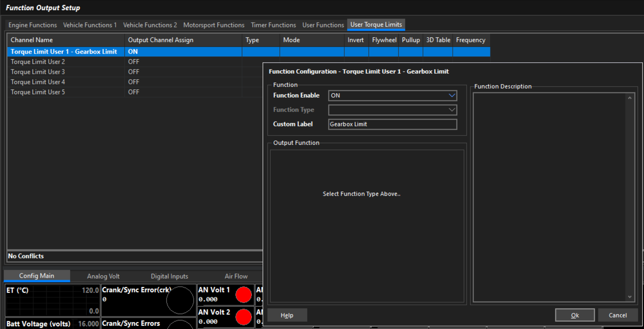The width and height of the screenshot is (644, 329).
Task: Select Torque Limit User 5 row
Action: click(x=135, y=92)
